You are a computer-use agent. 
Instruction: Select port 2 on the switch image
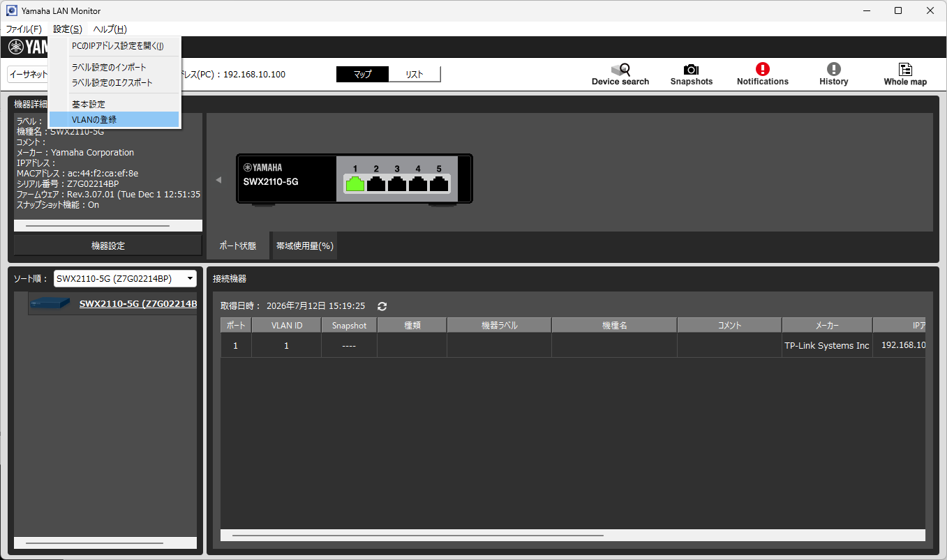click(x=376, y=184)
